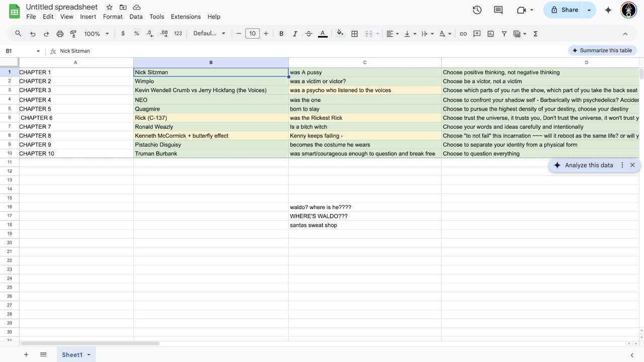The height and width of the screenshot is (362, 644).
Task: Open the Insert menu
Action: [x=88, y=17]
